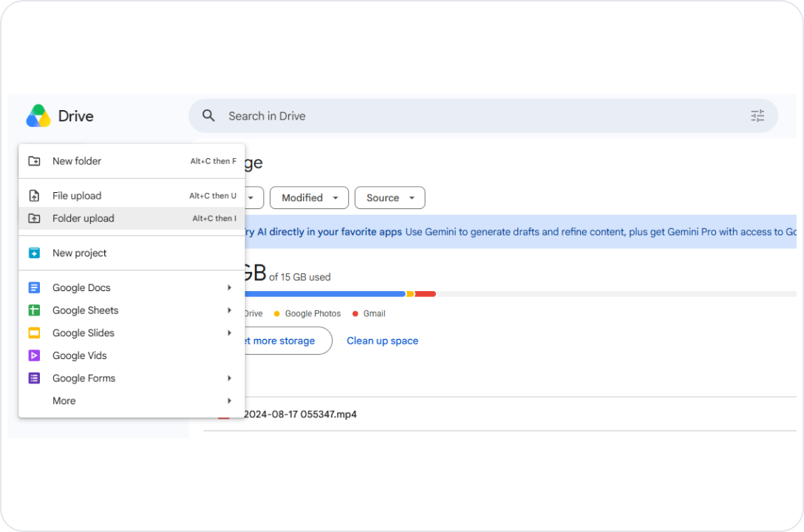Click the yellow Google Photos legend dot
This screenshot has height=532, width=804.
pos(277,314)
